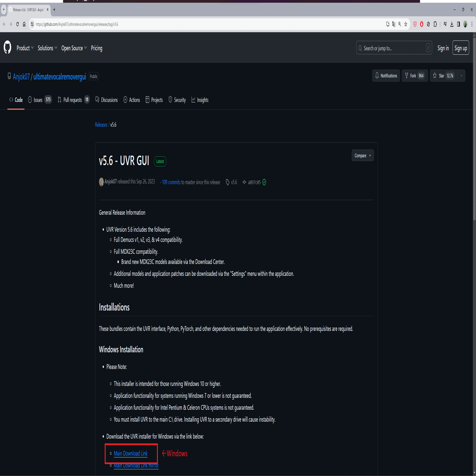Click the red Opera-style extension icon

point(422,24)
